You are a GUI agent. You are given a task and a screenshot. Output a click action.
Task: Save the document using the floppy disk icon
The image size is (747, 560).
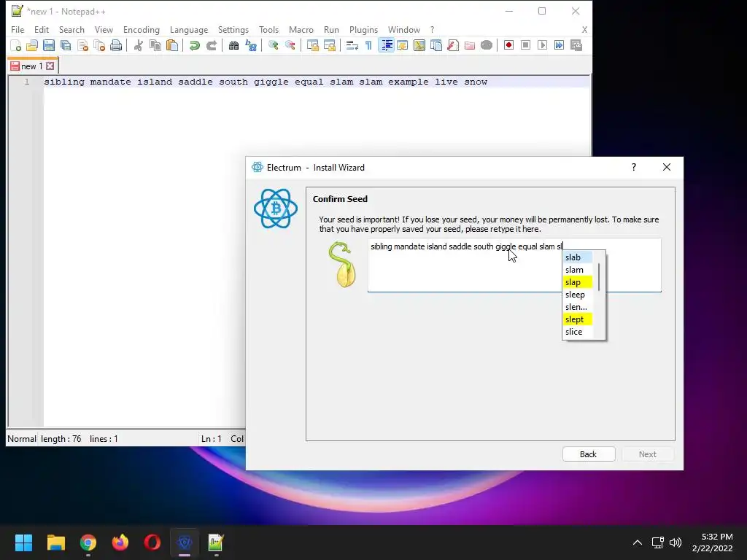pos(49,45)
